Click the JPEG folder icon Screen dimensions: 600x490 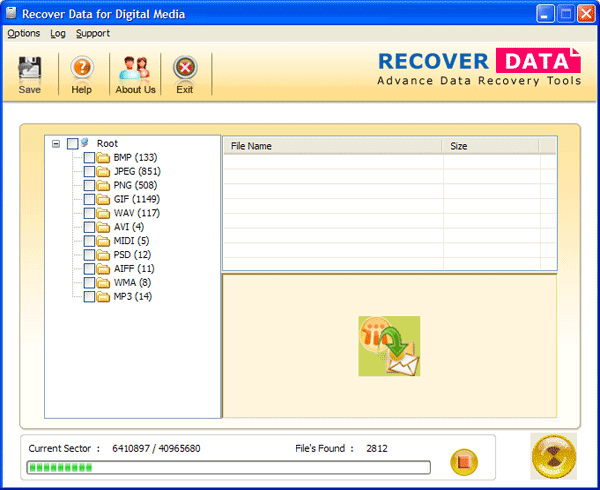coord(103,171)
